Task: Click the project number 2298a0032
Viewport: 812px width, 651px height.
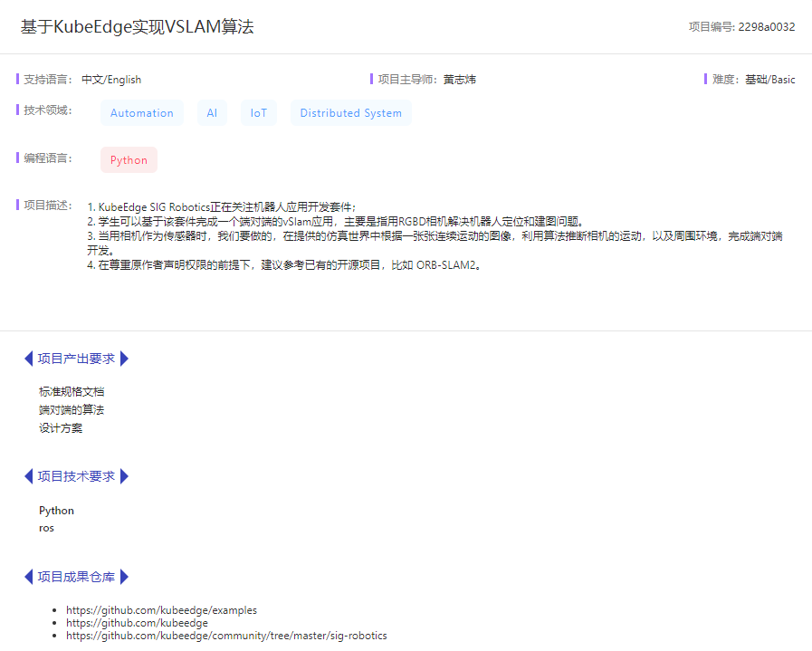Action: pos(767,27)
